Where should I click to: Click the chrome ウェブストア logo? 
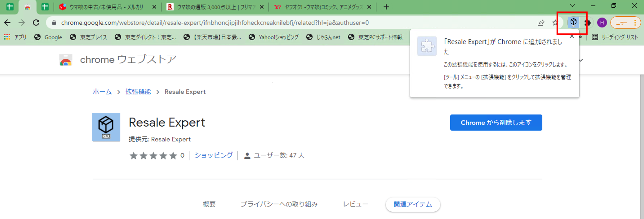click(x=118, y=60)
